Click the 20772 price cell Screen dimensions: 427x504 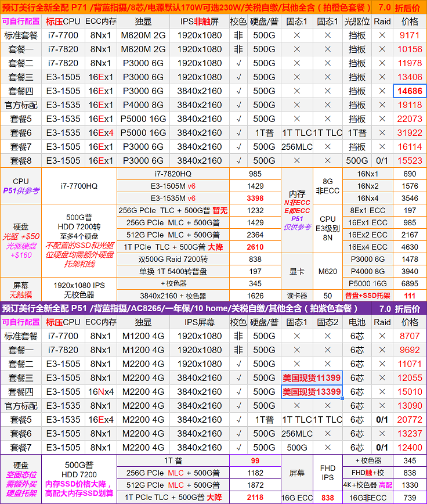click(x=410, y=420)
